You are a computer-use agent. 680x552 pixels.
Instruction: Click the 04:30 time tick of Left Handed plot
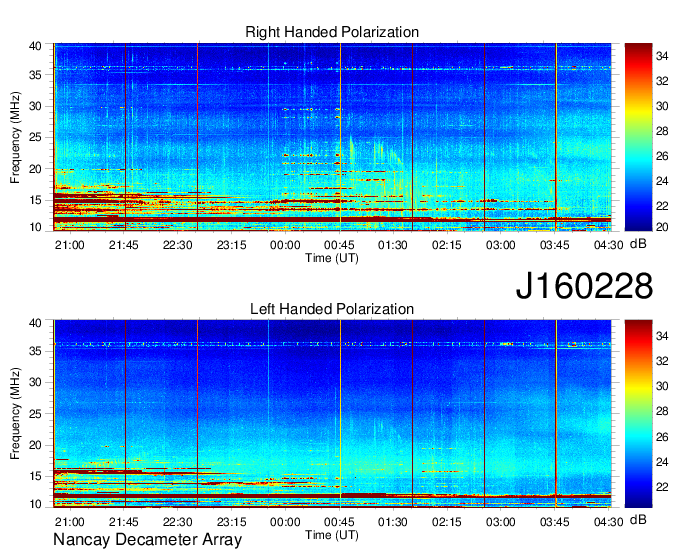pos(608,522)
